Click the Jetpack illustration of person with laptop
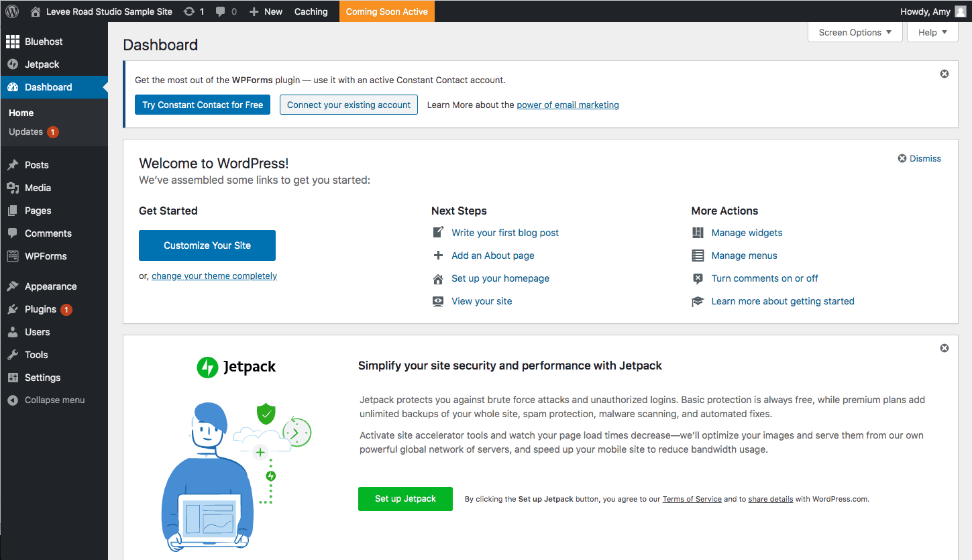This screenshot has height=560, width=972. (235, 479)
